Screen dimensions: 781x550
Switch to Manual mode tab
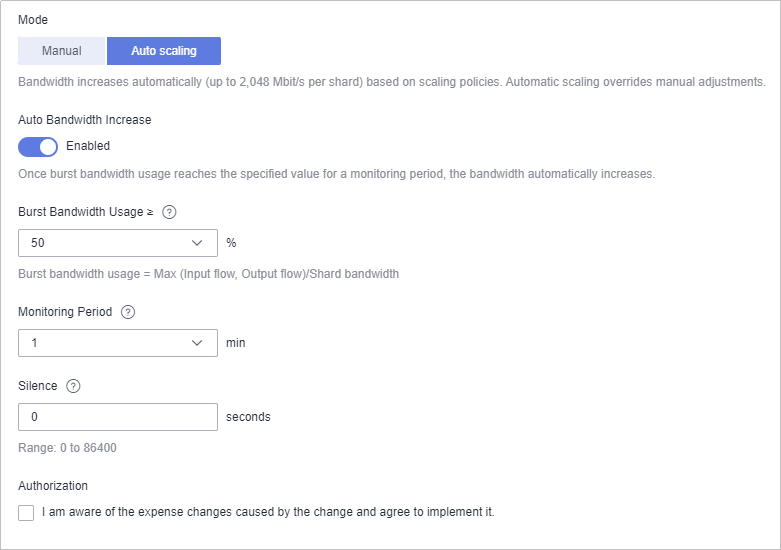(61, 51)
